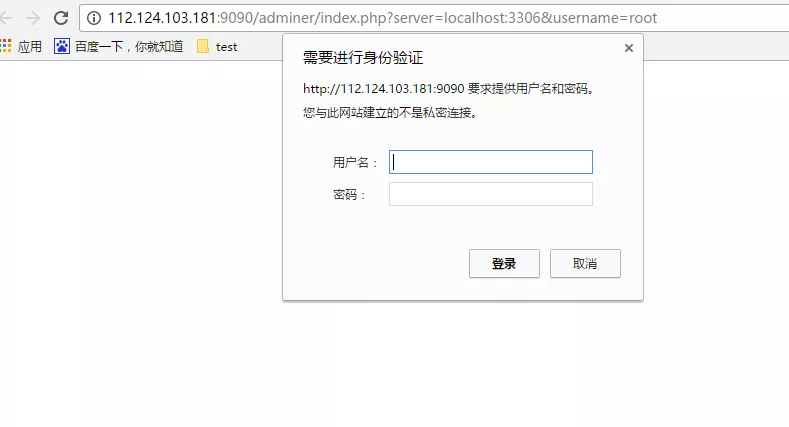Open the apps grid shortcut icon
Viewport: 789px width, 427px height.
(6, 46)
